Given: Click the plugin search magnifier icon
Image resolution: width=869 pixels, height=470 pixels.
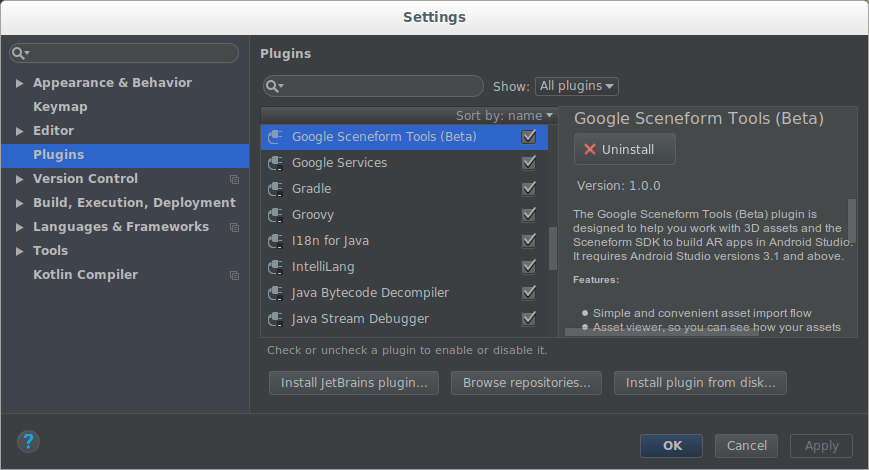Looking at the screenshot, I should pos(274,87).
